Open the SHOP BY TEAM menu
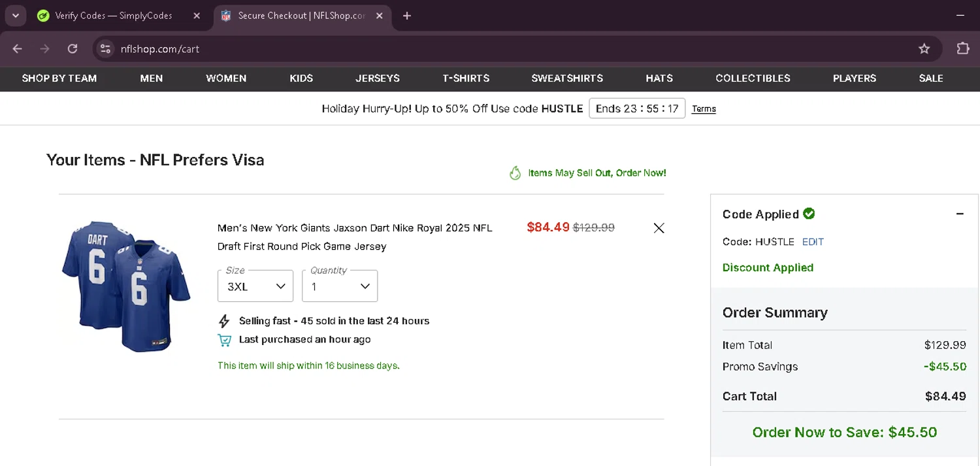Image resolution: width=980 pixels, height=466 pixels. click(59, 78)
